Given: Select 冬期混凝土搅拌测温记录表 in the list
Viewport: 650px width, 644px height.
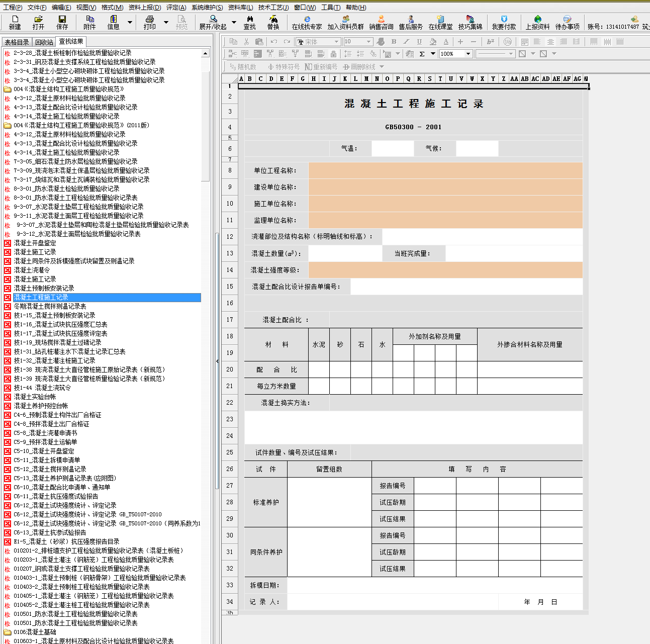Looking at the screenshot, I should point(50,306).
